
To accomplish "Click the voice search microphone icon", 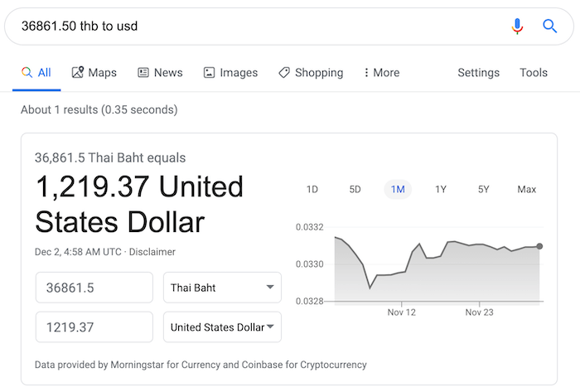I will tap(517, 27).
